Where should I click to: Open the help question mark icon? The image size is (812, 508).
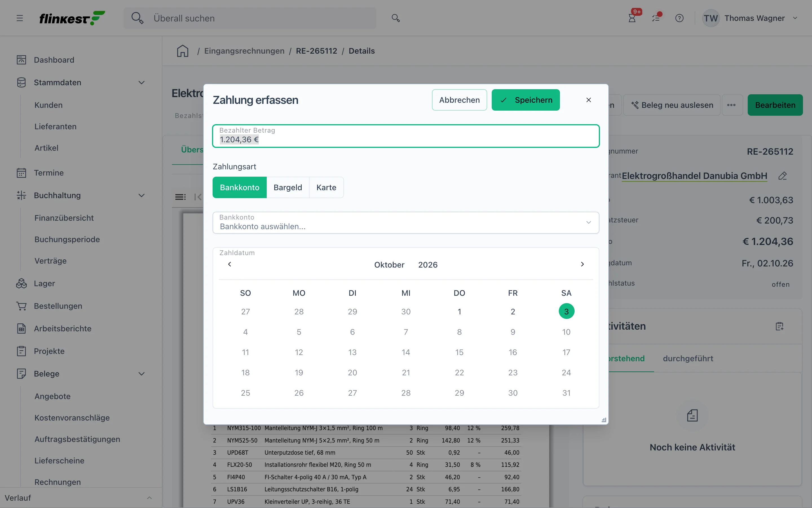(679, 18)
